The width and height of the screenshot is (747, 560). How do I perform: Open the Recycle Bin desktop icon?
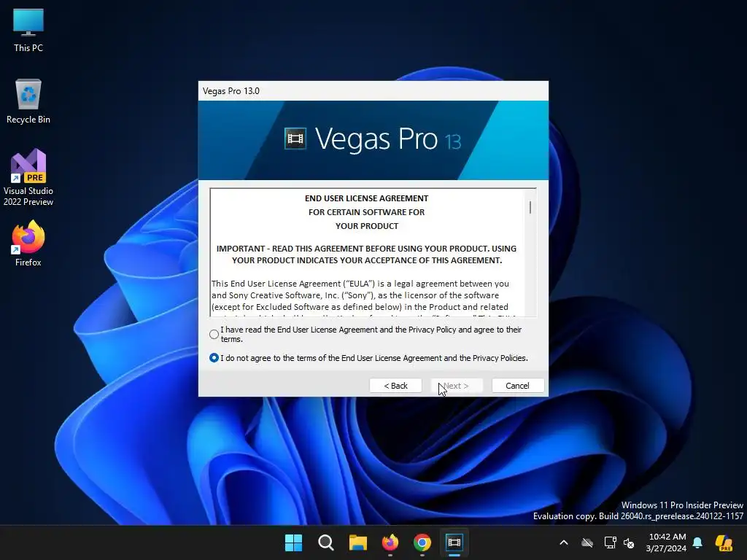(x=28, y=101)
